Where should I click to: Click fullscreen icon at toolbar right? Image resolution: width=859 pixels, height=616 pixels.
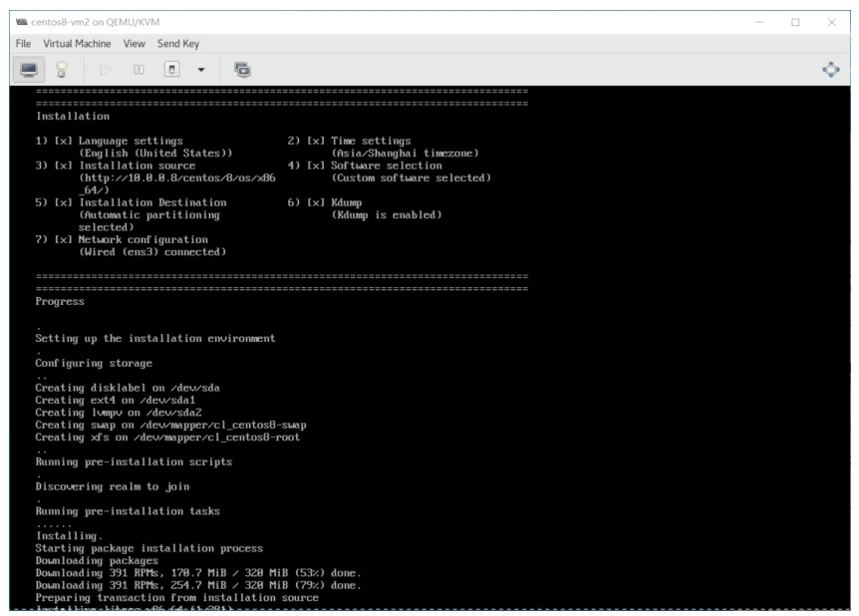point(830,70)
